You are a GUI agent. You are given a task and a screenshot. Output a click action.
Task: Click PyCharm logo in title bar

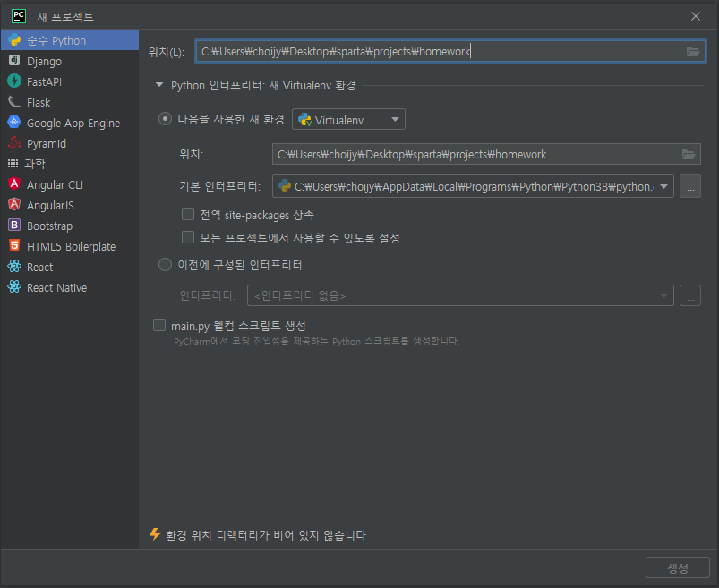19,16
